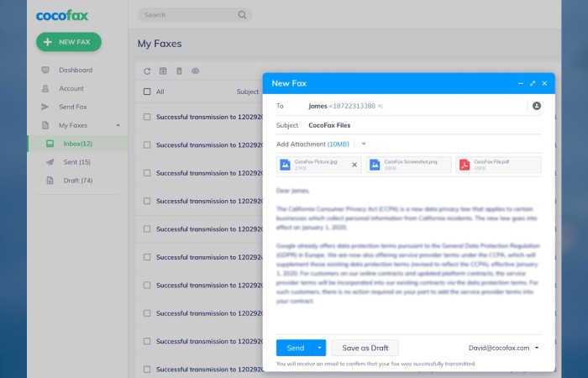This screenshot has height=378, width=588.
Task: Open the Send options dropdown arrow
Action: [319, 348]
